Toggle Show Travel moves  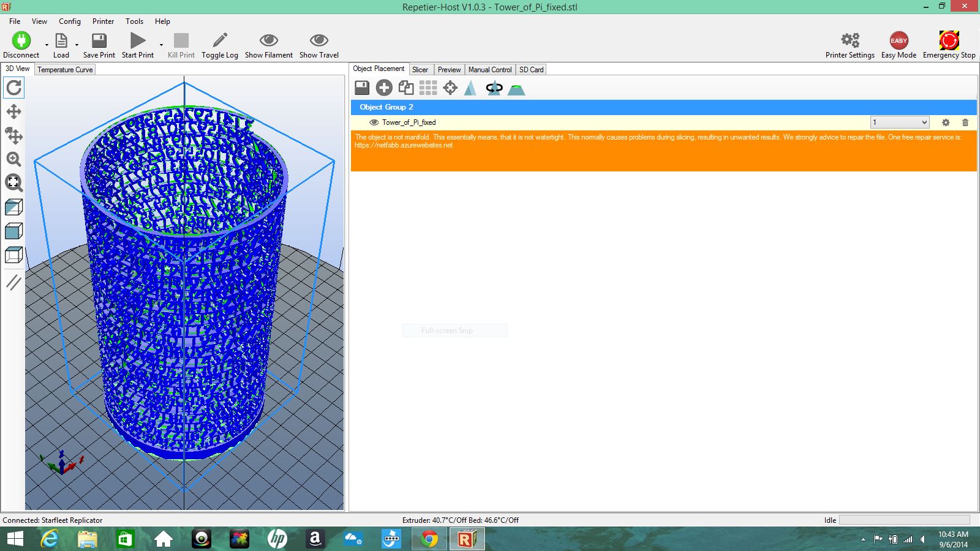[x=318, y=45]
